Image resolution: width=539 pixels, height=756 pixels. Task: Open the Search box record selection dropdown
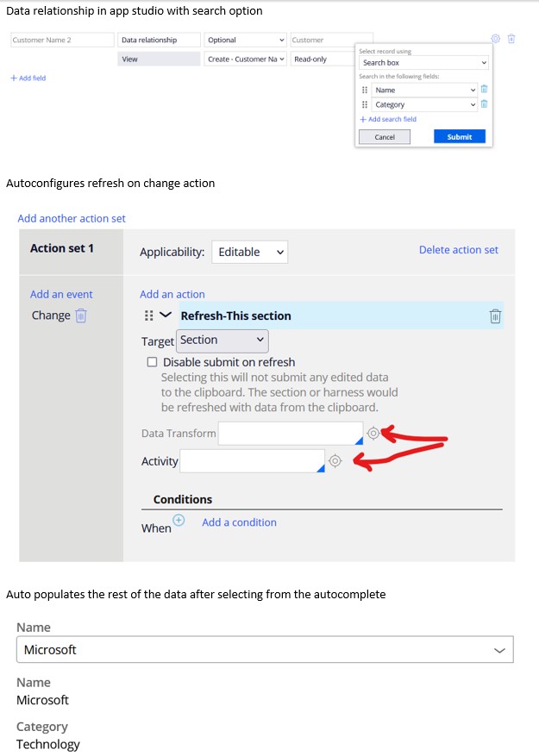pos(423,63)
